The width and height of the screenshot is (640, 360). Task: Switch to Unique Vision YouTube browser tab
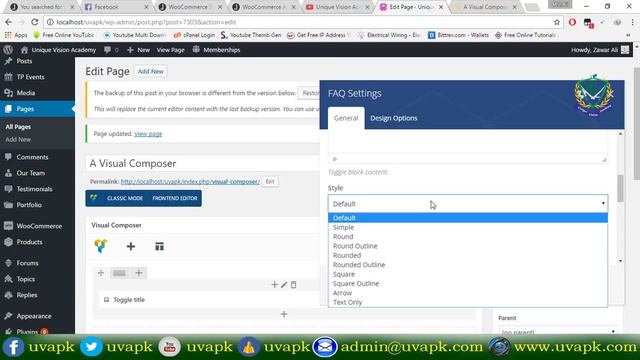(x=337, y=7)
